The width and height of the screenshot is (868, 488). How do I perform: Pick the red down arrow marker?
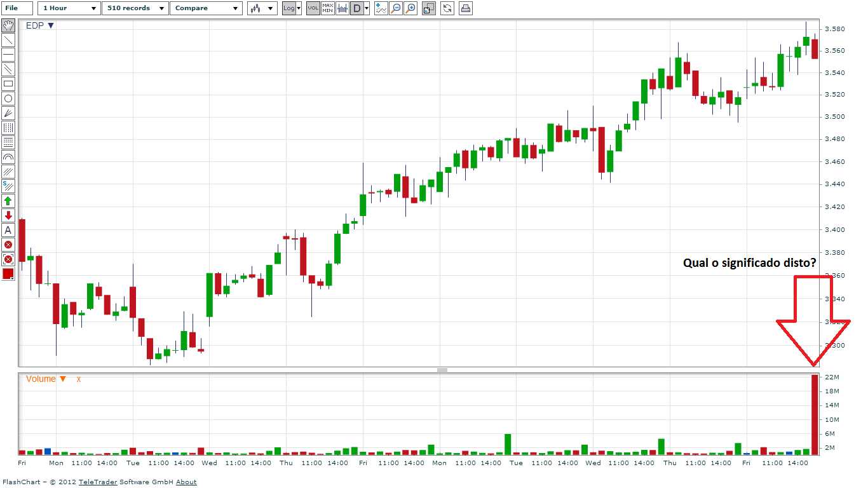(x=8, y=215)
